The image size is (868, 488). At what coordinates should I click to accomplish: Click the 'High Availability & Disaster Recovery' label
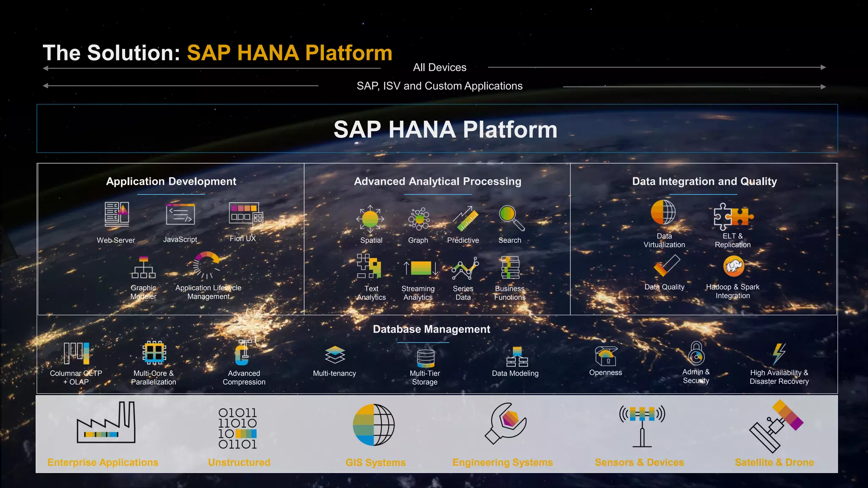coord(779,377)
